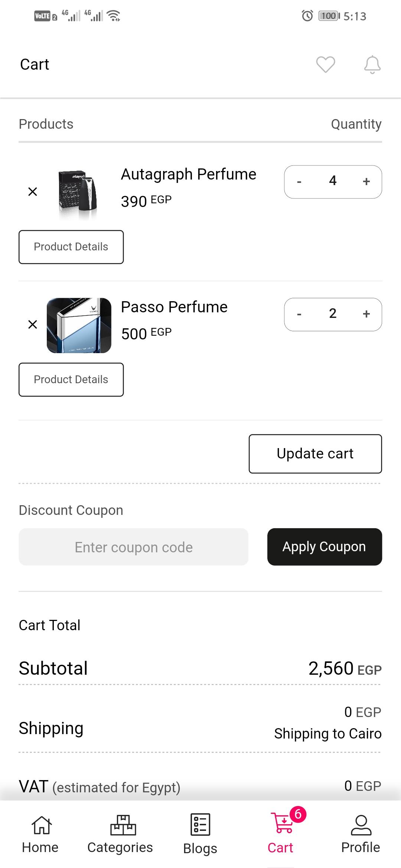This screenshot has width=401, height=868.
Task: Decrease Autagraph Perfume quantity
Action: point(299,181)
